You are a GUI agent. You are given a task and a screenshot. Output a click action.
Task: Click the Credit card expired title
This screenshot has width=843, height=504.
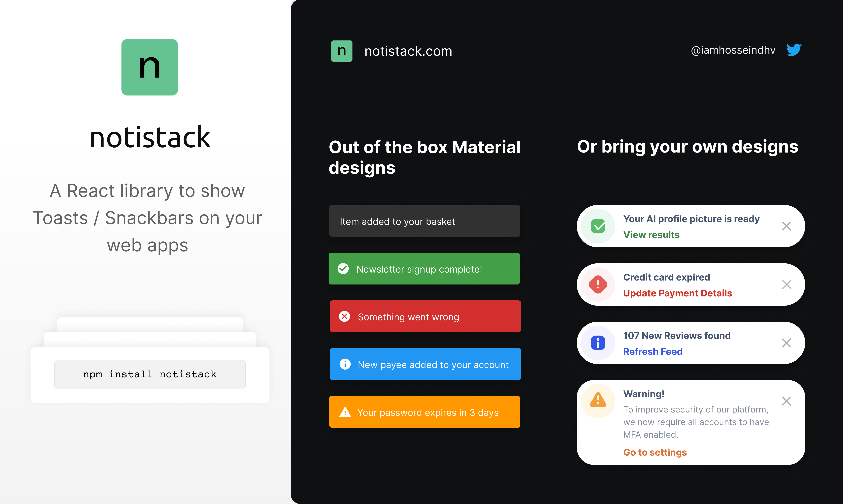(x=667, y=277)
